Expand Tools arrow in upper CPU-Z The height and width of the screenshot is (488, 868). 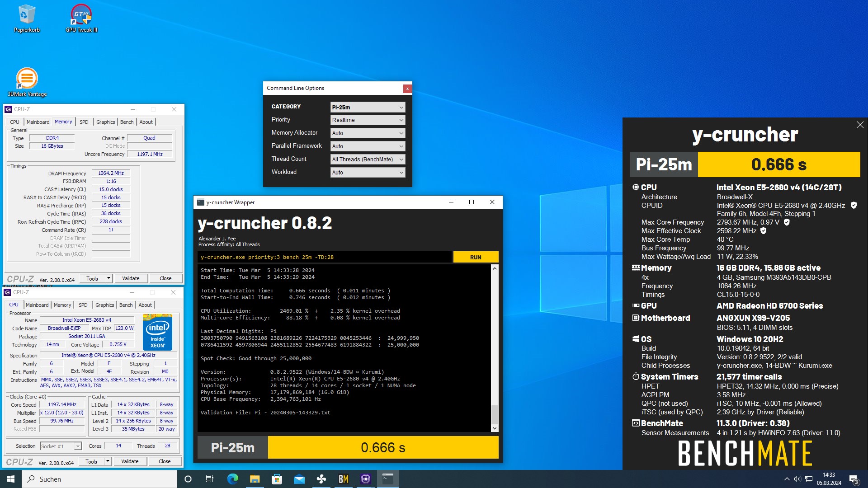point(108,278)
